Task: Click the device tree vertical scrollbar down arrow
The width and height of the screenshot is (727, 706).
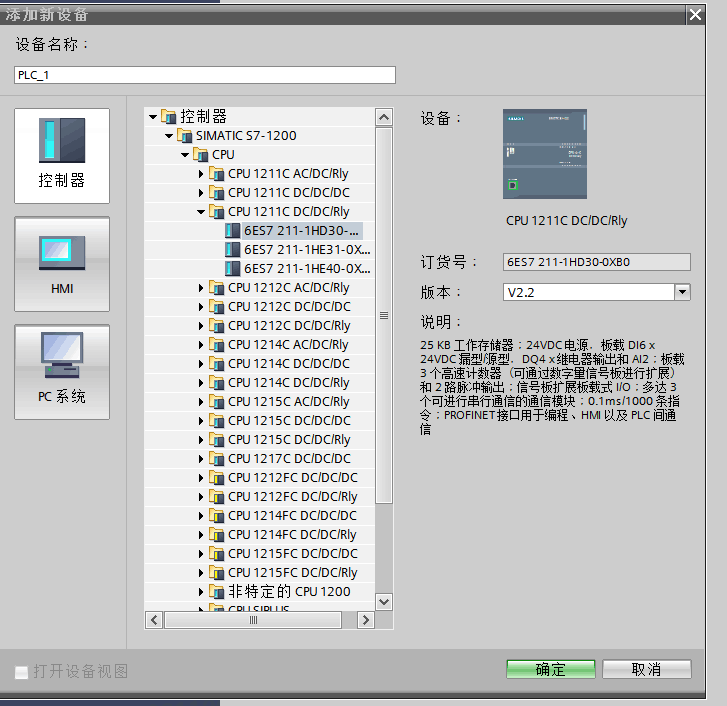Action: tap(384, 601)
